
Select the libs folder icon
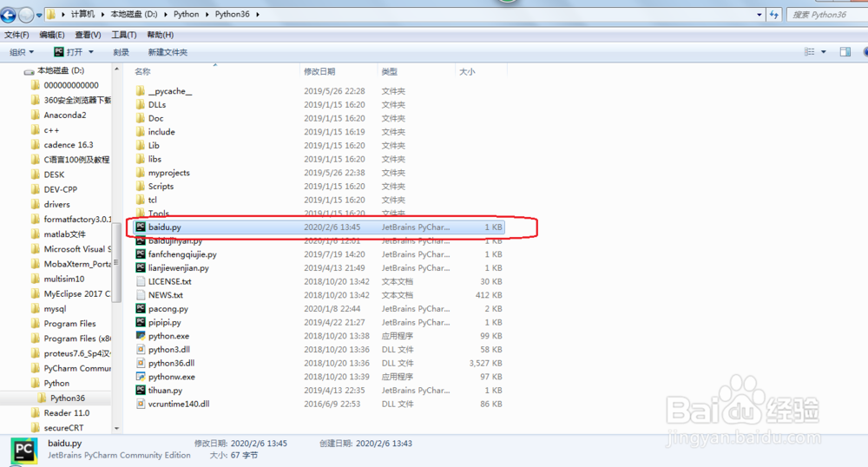click(x=141, y=159)
